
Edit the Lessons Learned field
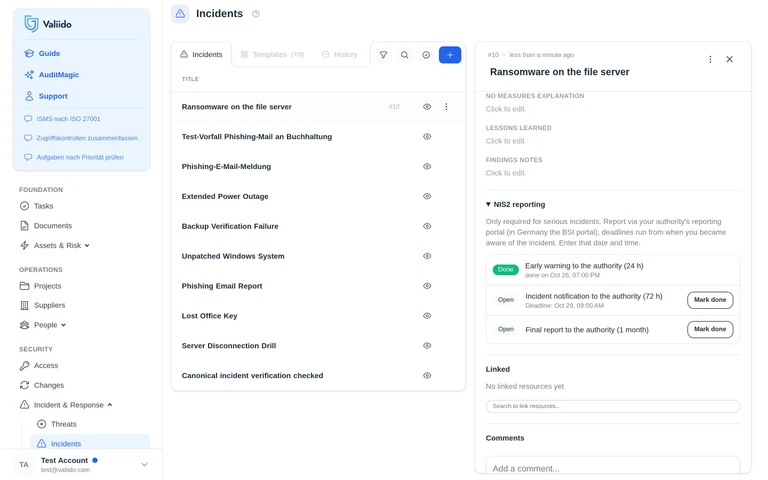click(x=505, y=141)
